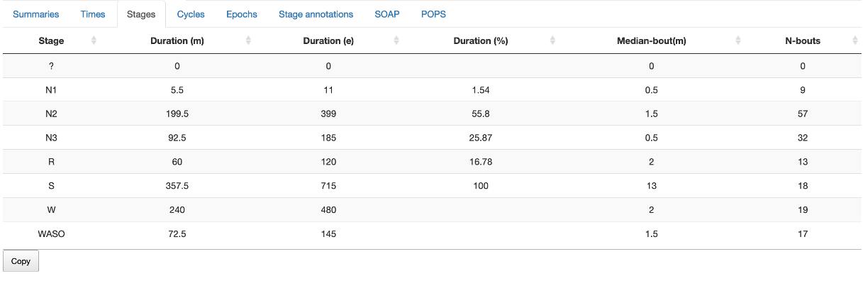868x281 pixels.
Task: Click sort arrows beside N-bouts
Action: pyautogui.click(x=855, y=41)
